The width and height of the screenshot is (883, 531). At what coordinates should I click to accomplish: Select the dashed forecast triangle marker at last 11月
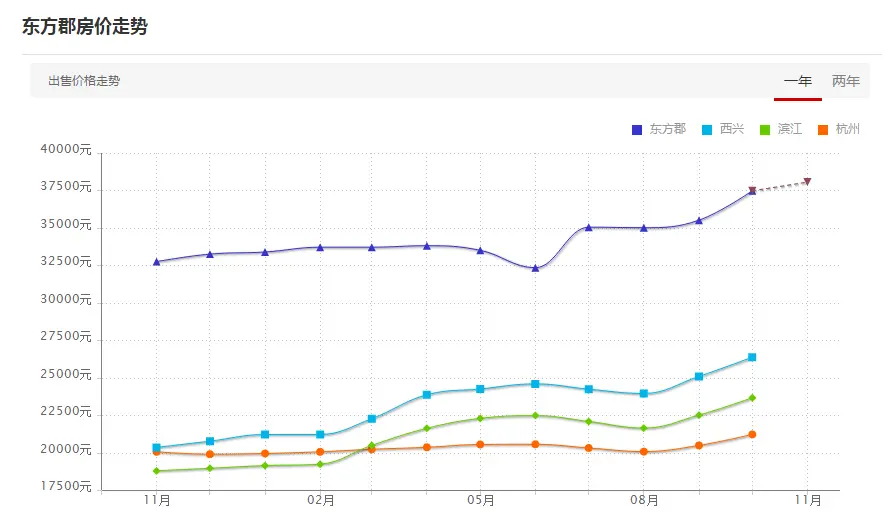[808, 181]
